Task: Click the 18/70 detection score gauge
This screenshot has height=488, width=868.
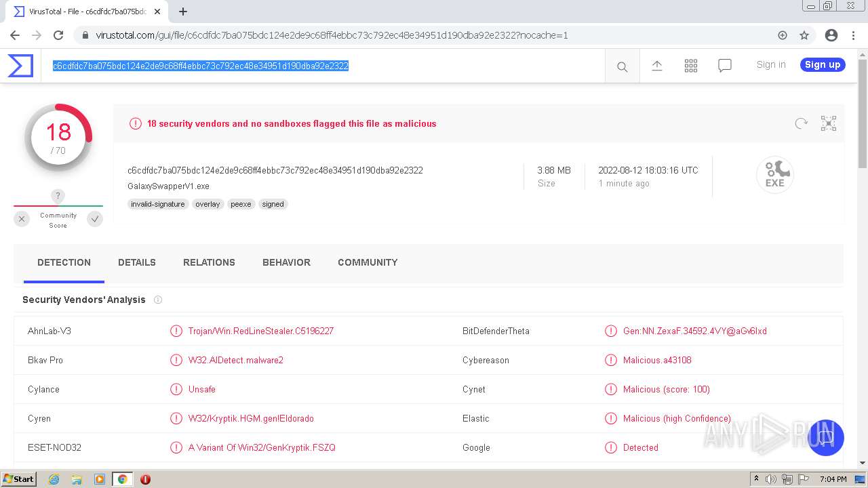Action: [58, 138]
